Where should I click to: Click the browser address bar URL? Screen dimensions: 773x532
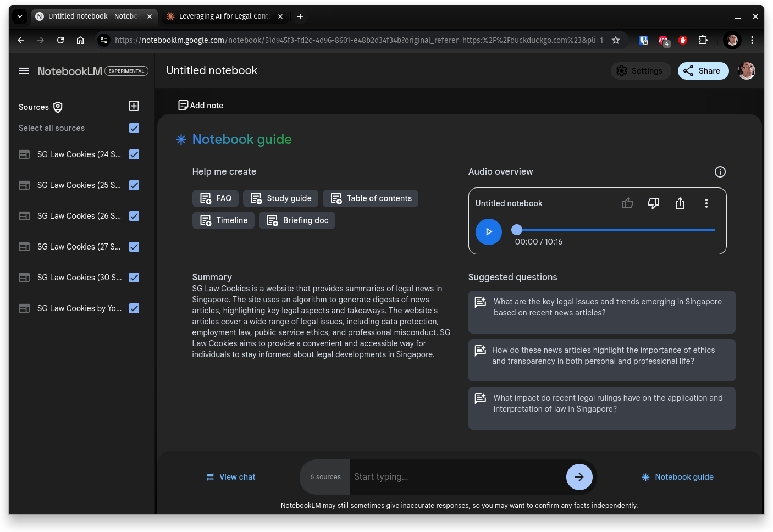tap(358, 40)
